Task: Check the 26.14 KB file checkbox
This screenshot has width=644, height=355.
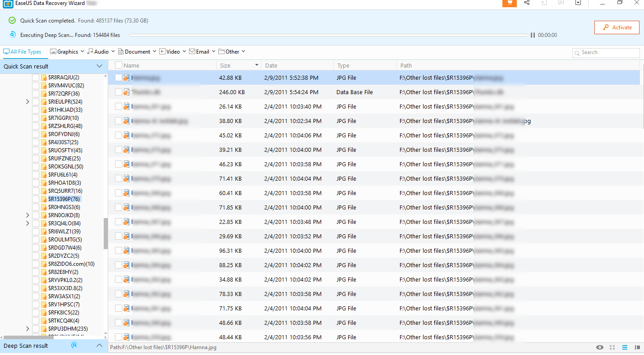Action: pyautogui.click(x=119, y=106)
